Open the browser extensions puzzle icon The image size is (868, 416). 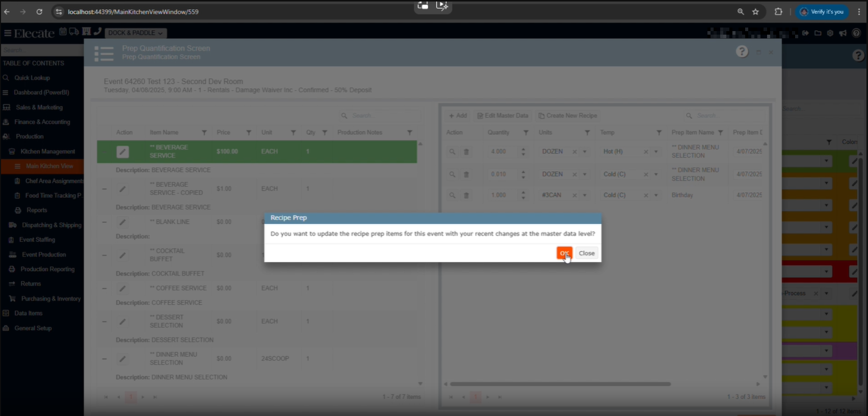778,12
